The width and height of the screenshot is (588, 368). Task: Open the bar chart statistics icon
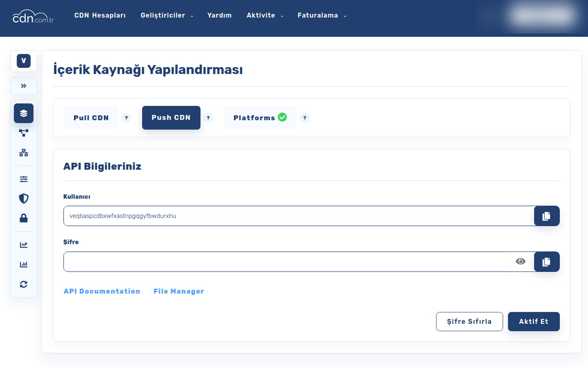[x=24, y=265]
